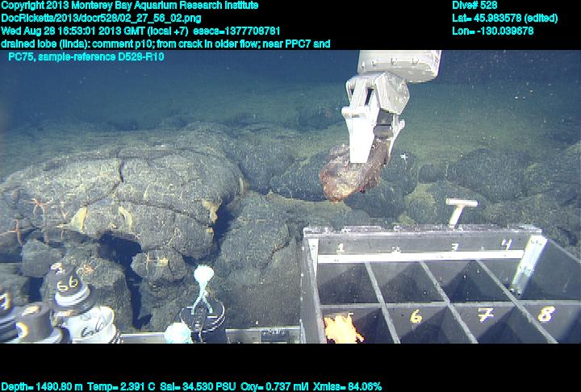Click the Dive# 528 label
This screenshot has height=392, width=581.
click(x=474, y=6)
